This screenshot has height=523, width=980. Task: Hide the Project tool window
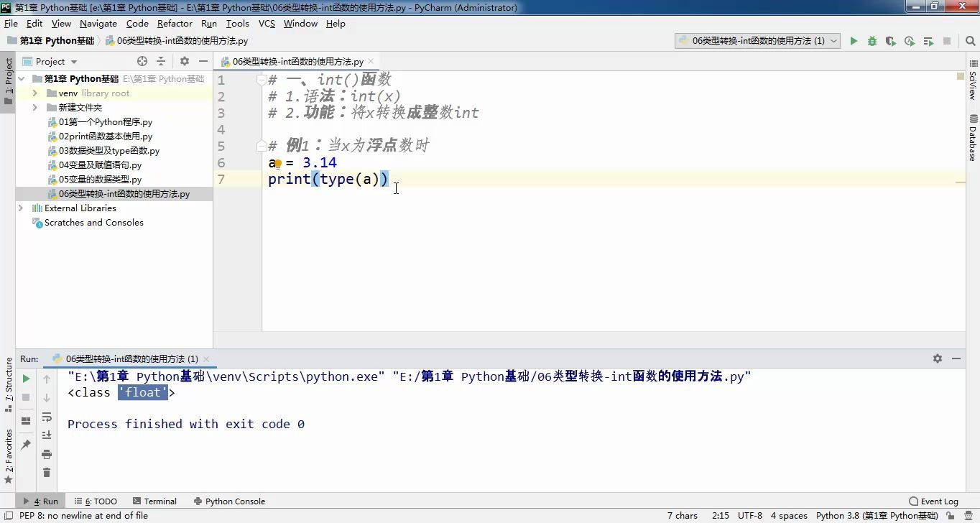[x=203, y=61]
